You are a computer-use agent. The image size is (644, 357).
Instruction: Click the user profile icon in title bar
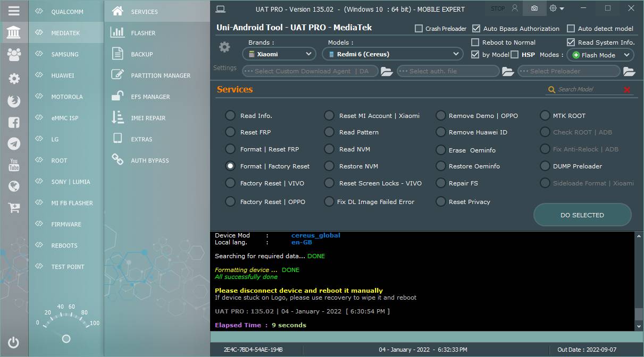pos(514,8)
